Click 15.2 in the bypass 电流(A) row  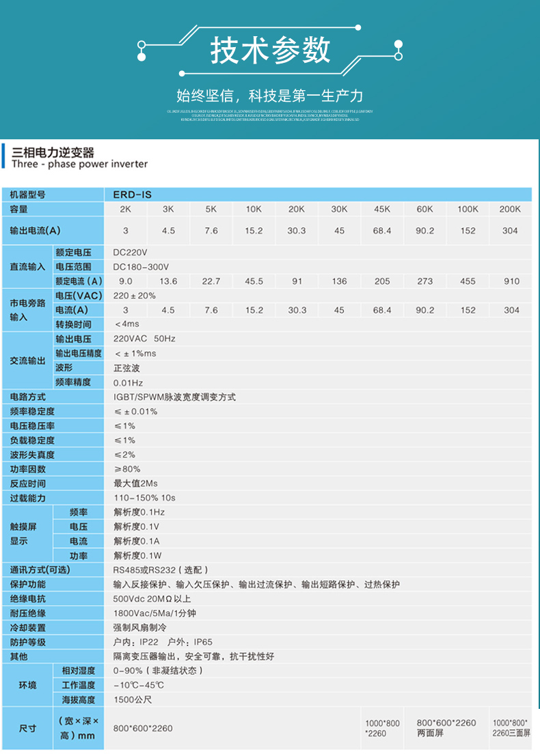tap(254, 310)
